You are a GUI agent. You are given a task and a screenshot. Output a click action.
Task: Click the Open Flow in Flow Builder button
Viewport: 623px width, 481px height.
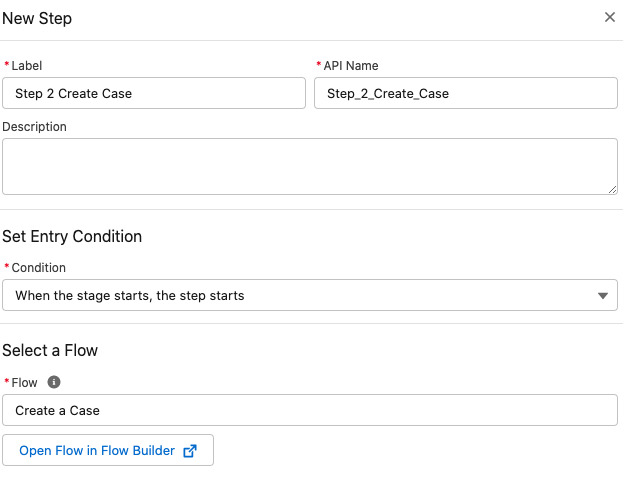[108, 451]
